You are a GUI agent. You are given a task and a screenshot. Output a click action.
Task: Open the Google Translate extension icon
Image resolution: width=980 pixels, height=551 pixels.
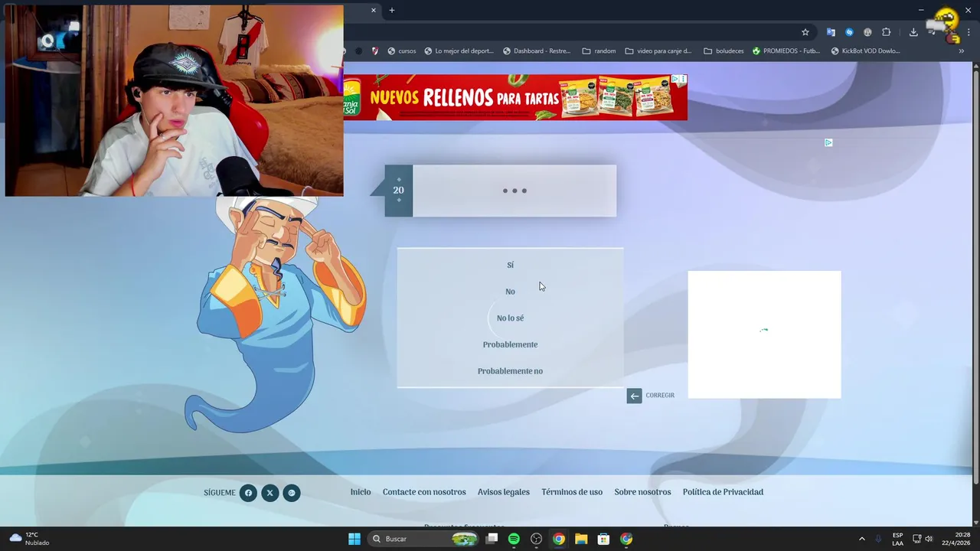831,32
